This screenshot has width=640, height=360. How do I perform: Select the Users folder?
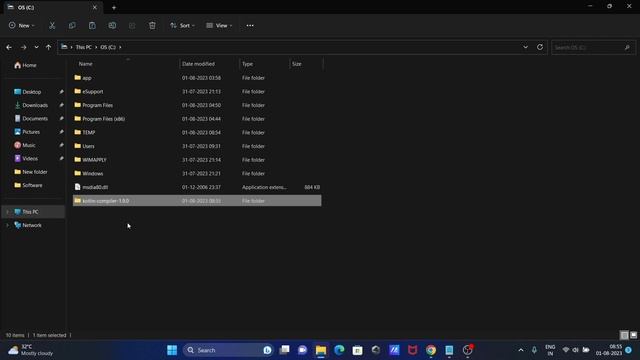(x=197, y=146)
